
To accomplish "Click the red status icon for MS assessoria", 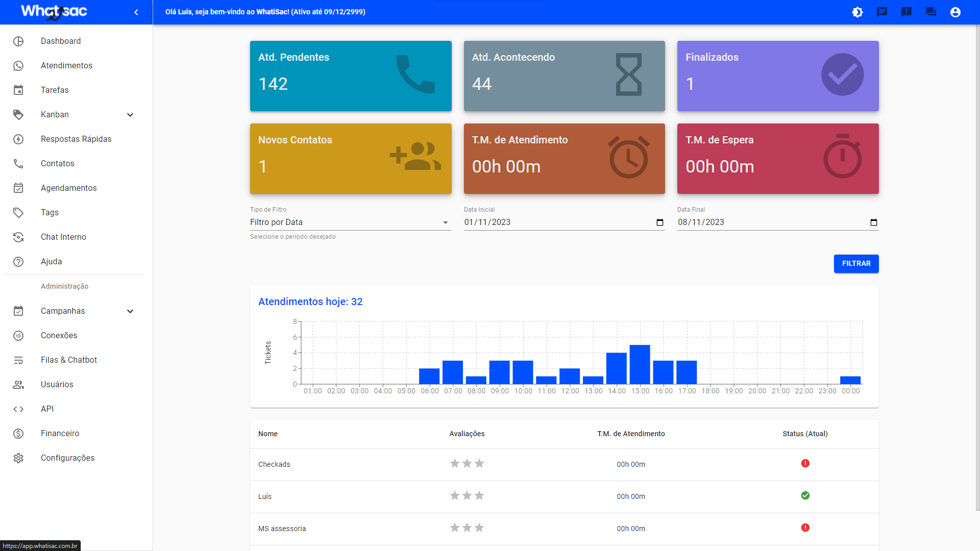I will pos(805,528).
